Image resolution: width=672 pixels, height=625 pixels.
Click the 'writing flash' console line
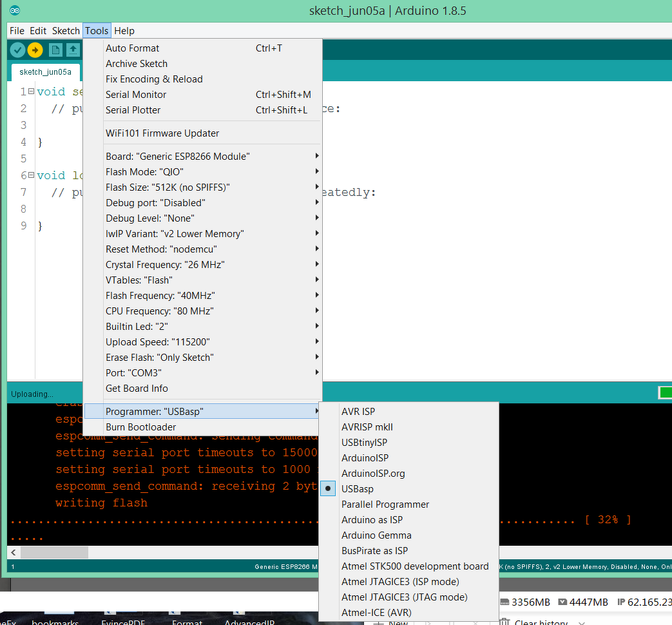101,503
